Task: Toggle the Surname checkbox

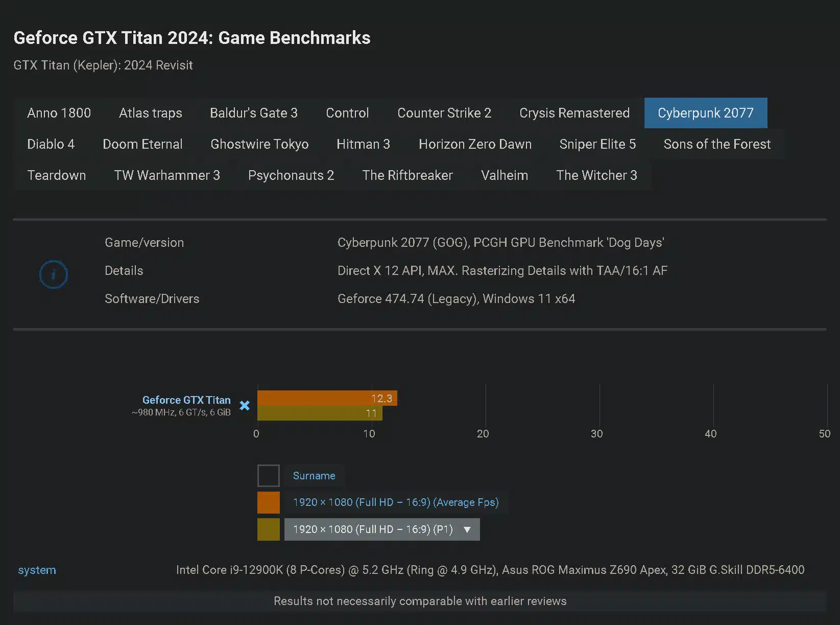Action: pos(269,475)
